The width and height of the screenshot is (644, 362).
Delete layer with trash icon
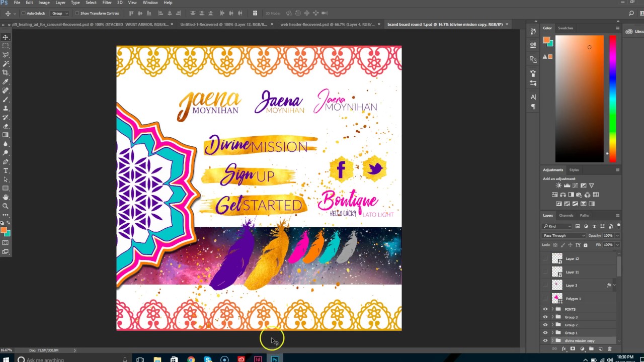tap(610, 349)
